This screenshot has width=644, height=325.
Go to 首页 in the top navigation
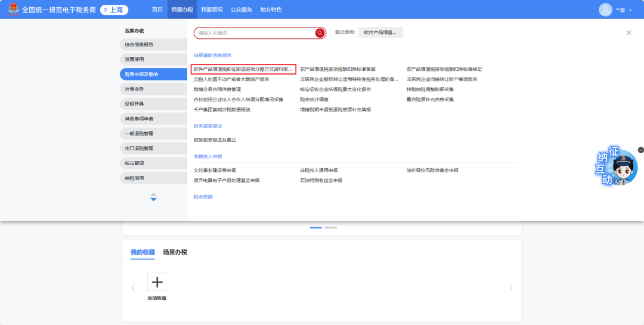coord(157,10)
